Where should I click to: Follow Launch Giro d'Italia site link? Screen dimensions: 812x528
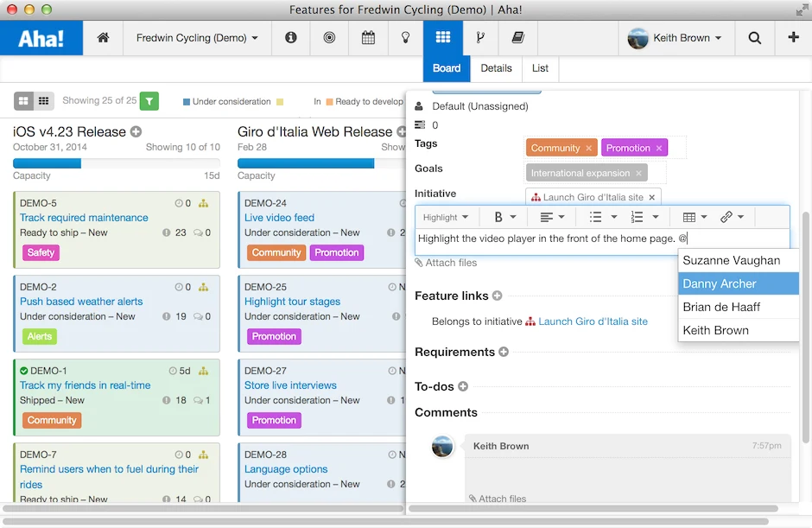(593, 321)
